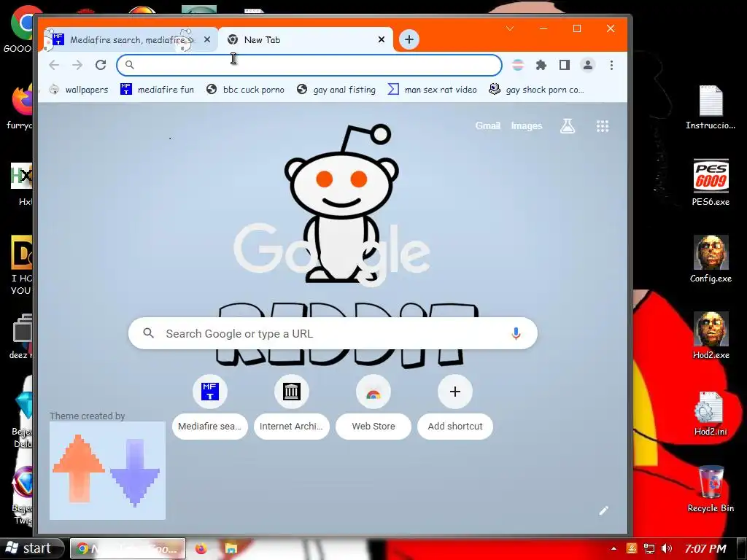Focus the Chrome address bar
The height and width of the screenshot is (560, 747).
[309, 65]
